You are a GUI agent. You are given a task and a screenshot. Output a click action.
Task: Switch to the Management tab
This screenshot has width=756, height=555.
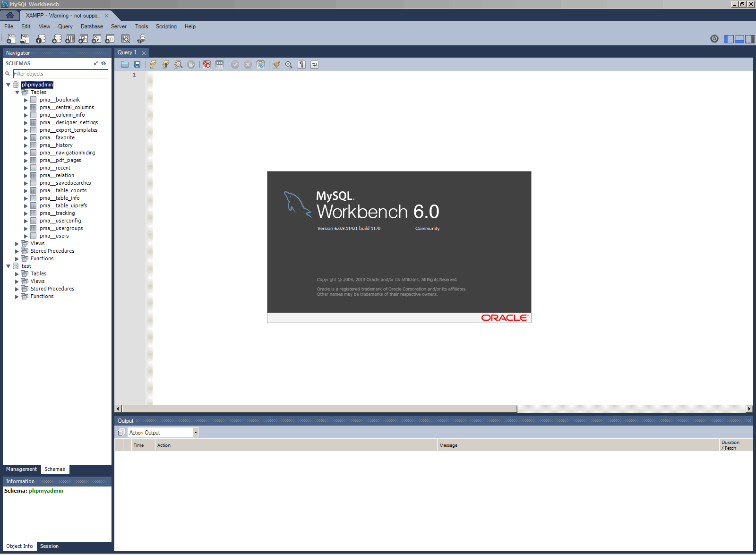click(21, 469)
